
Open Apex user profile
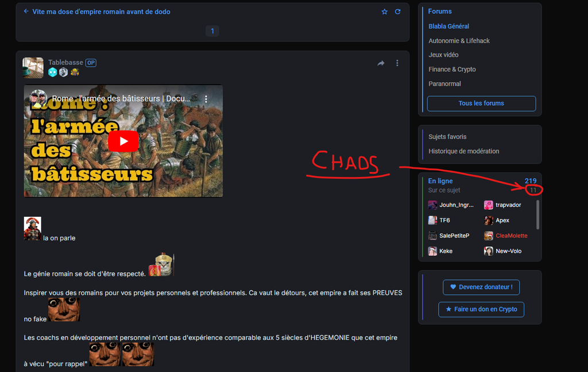point(502,220)
